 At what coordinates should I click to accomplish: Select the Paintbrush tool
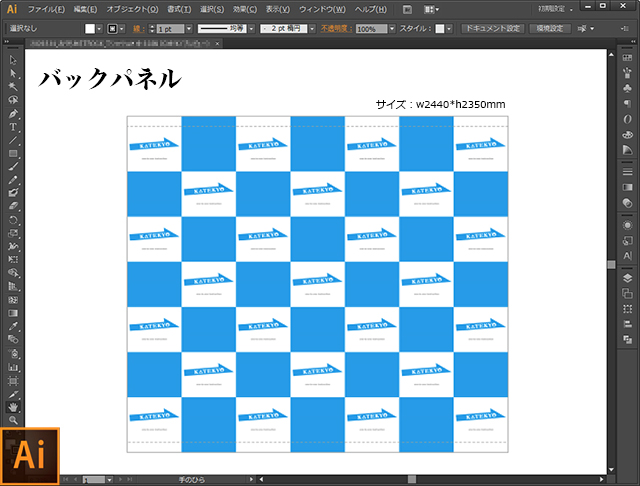click(13, 167)
